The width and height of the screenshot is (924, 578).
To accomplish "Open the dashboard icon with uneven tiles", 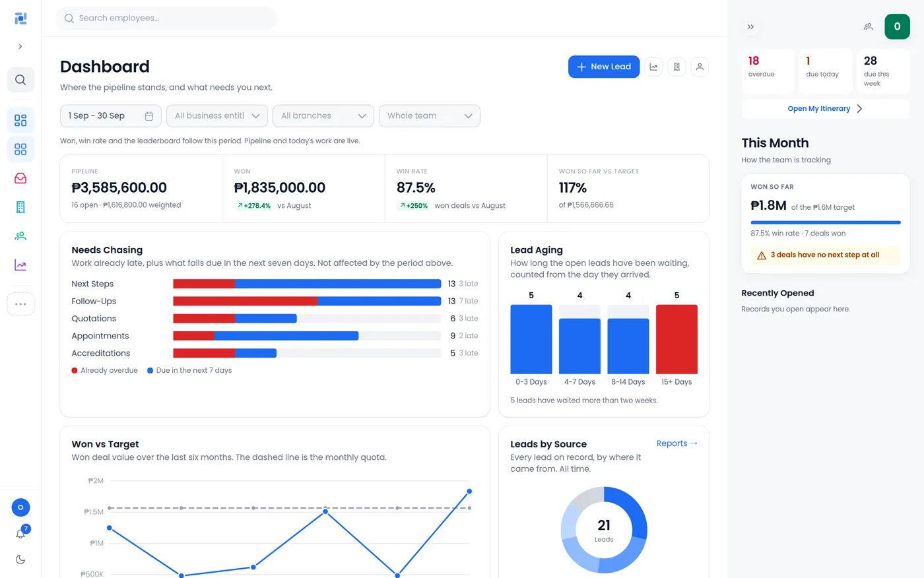I will tap(20, 120).
